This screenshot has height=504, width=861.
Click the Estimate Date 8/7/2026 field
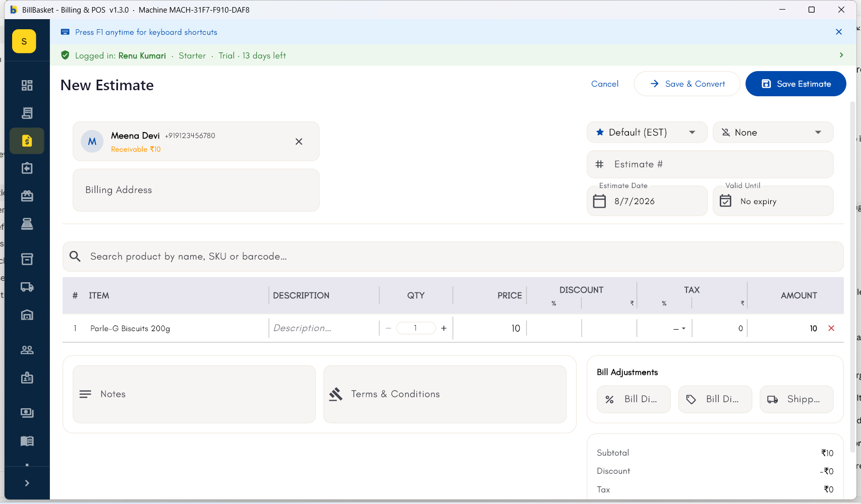coord(647,201)
